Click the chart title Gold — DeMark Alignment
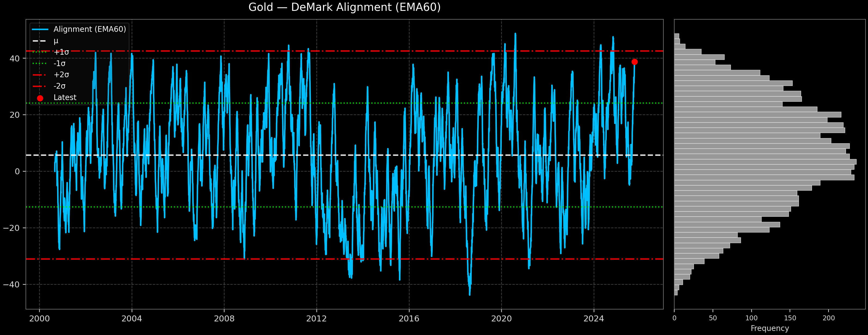 pyautogui.click(x=344, y=7)
